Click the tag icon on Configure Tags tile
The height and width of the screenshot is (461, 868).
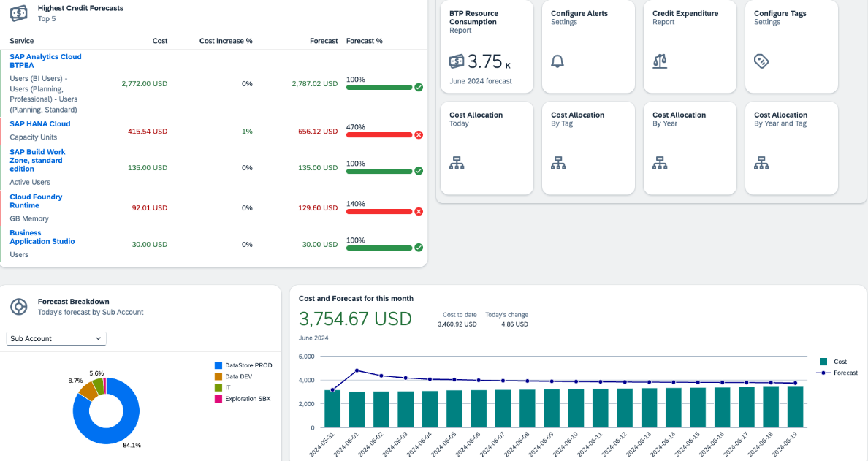(761, 61)
